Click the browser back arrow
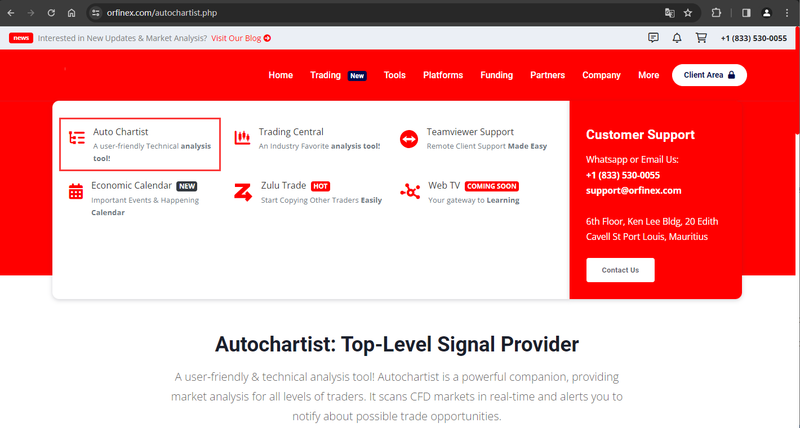This screenshot has height=428, width=800. 11,13
